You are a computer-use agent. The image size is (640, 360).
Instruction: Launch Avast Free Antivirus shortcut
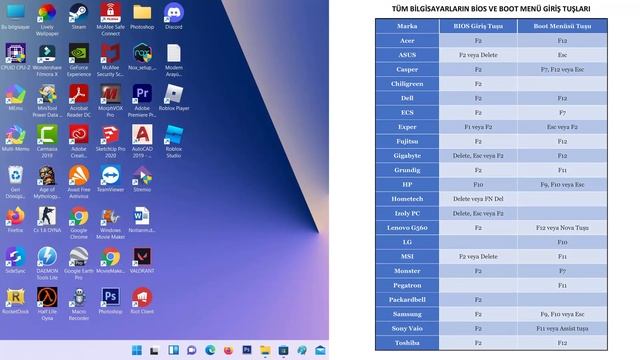click(78, 182)
